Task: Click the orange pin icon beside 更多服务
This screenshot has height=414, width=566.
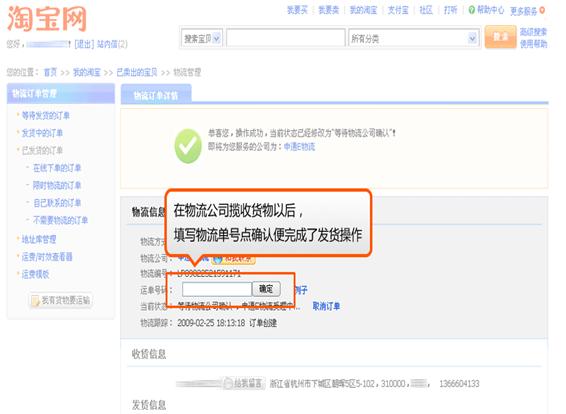Action: tap(542, 11)
